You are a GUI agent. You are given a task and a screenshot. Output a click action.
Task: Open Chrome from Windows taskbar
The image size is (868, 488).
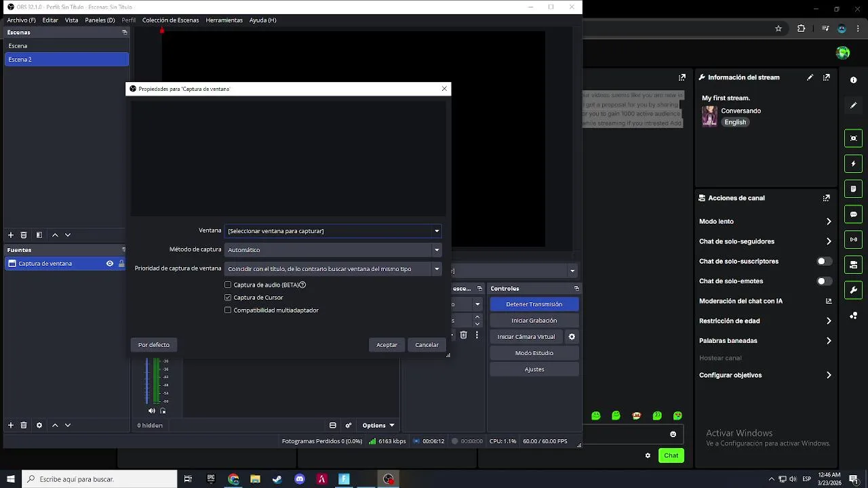[233, 479]
